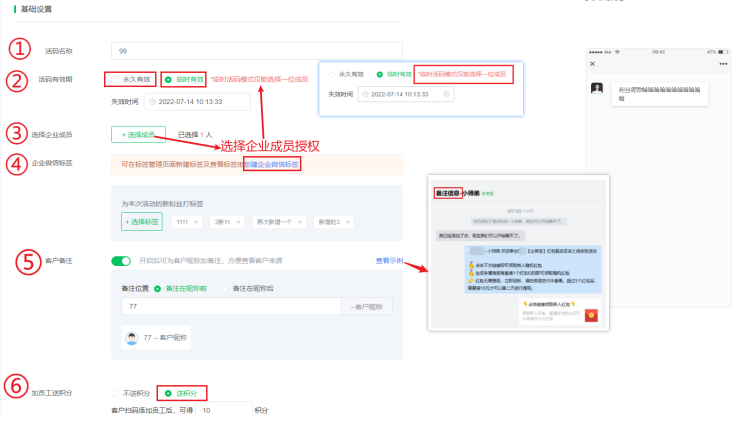Select the 临时有效 radio in the main form
The image size is (750, 424).
point(168,79)
